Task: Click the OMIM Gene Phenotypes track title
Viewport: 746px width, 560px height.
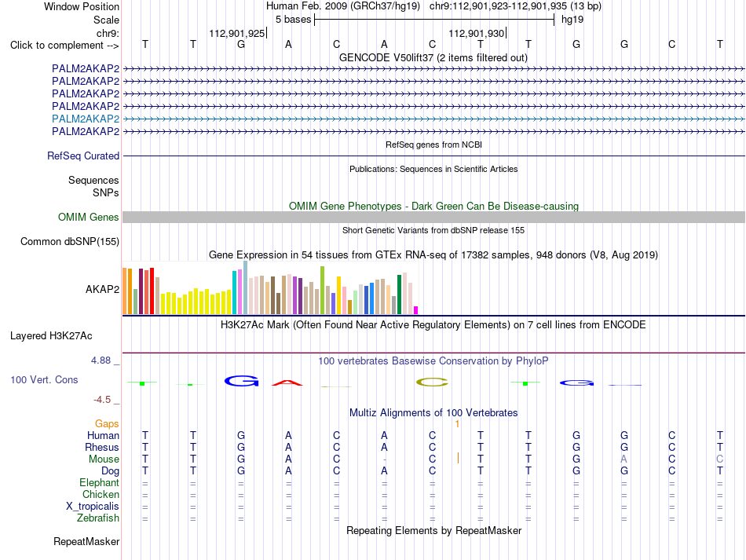Action: coord(434,206)
